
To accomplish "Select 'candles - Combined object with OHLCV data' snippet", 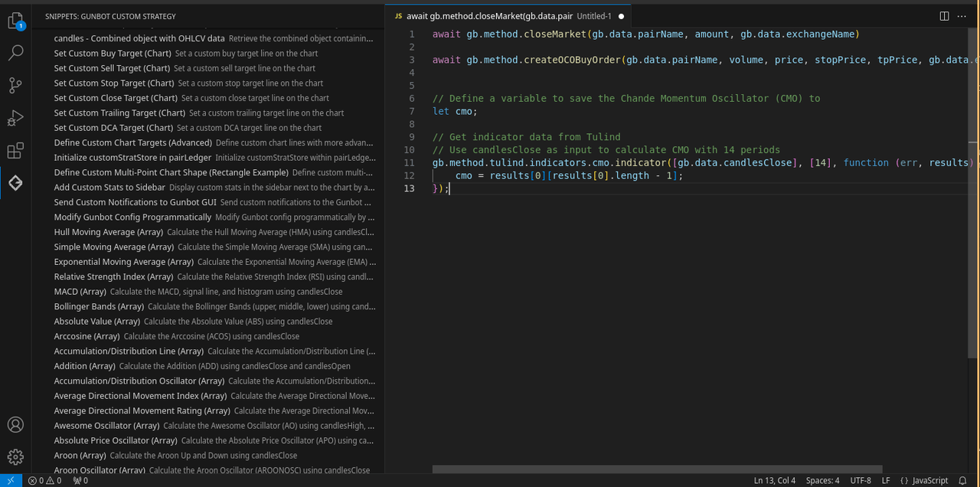I will click(x=208, y=38).
